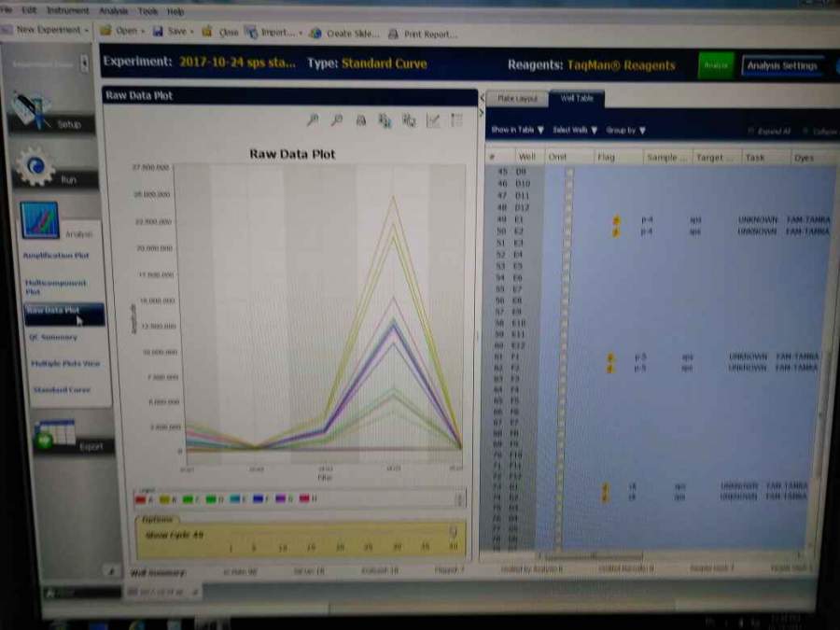
Task: Click Expand All in well table header
Action: [769, 132]
